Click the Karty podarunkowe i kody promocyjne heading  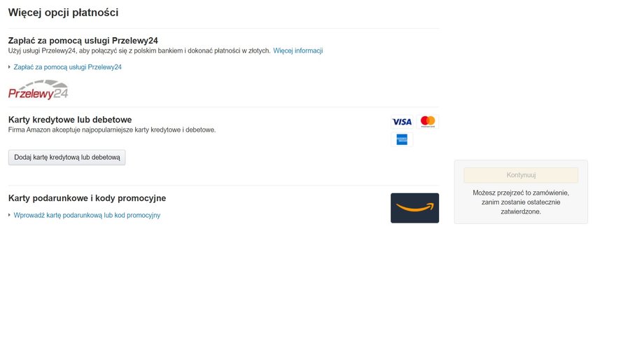click(87, 198)
